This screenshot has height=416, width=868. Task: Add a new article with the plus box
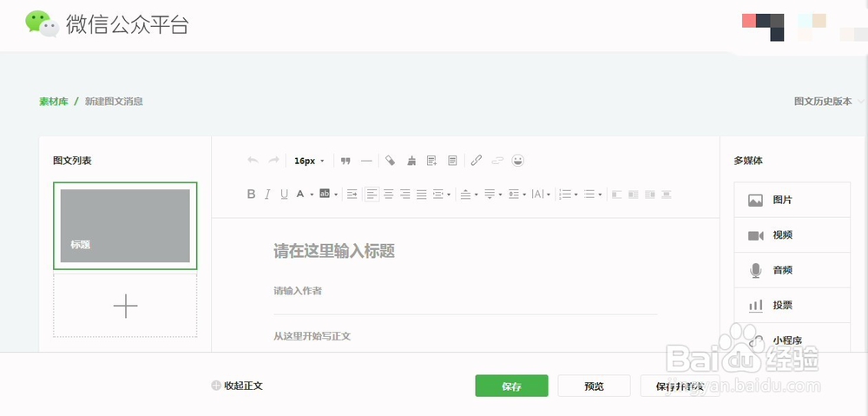point(125,306)
